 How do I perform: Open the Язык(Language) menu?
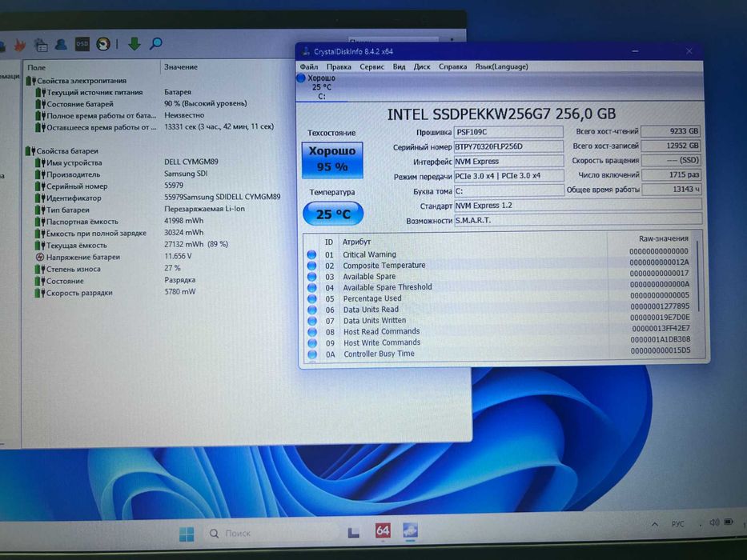pyautogui.click(x=502, y=66)
